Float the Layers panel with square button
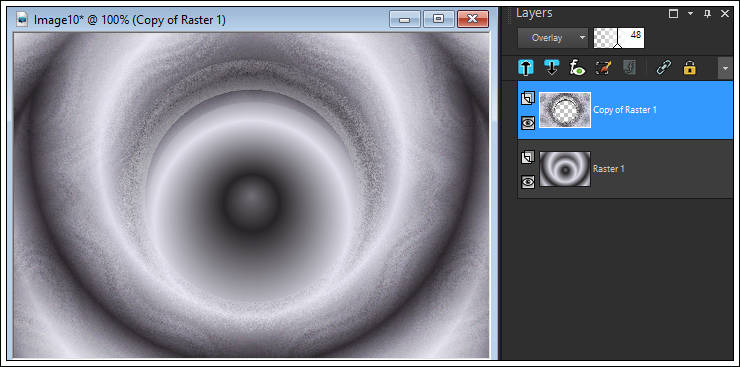Viewport: 740px width, 367px height. pyautogui.click(x=674, y=14)
